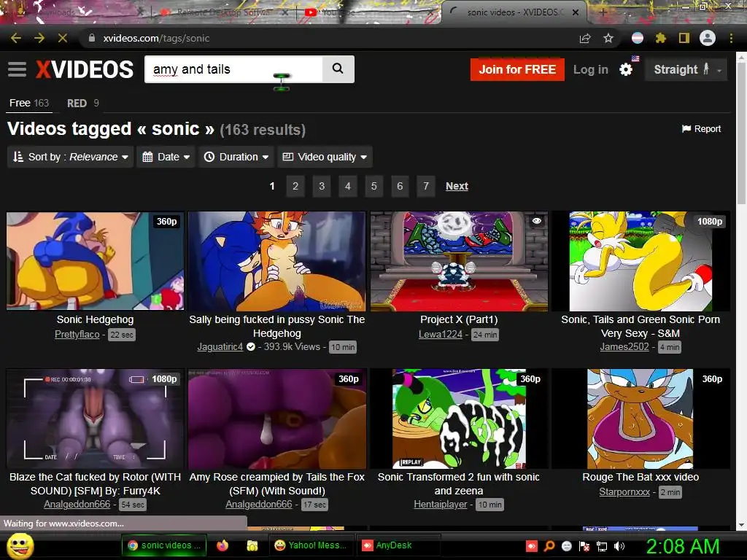Screen dimensions: 747x560
Task: Go to results page 4
Action: 348,186
